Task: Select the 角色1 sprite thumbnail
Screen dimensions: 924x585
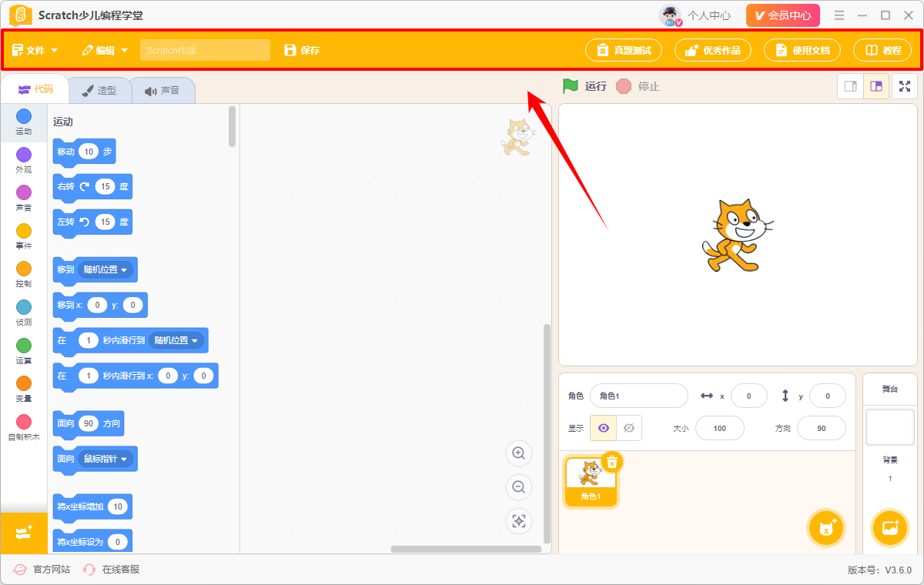Action: point(591,482)
